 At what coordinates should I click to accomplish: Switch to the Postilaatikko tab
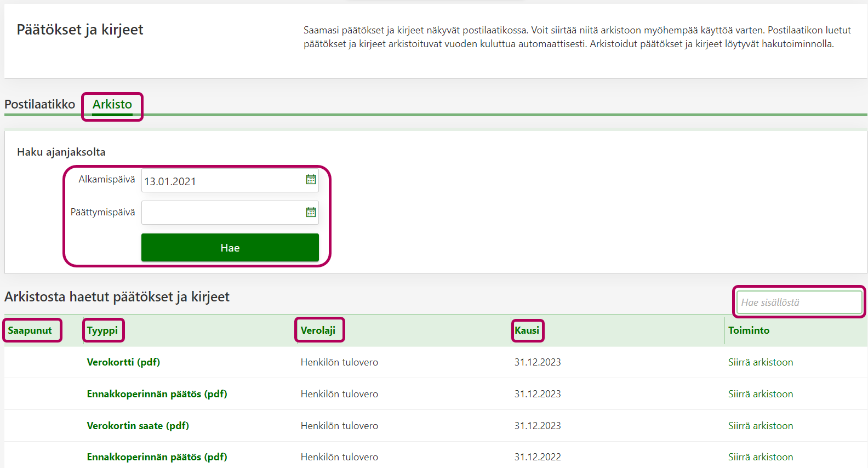point(39,104)
